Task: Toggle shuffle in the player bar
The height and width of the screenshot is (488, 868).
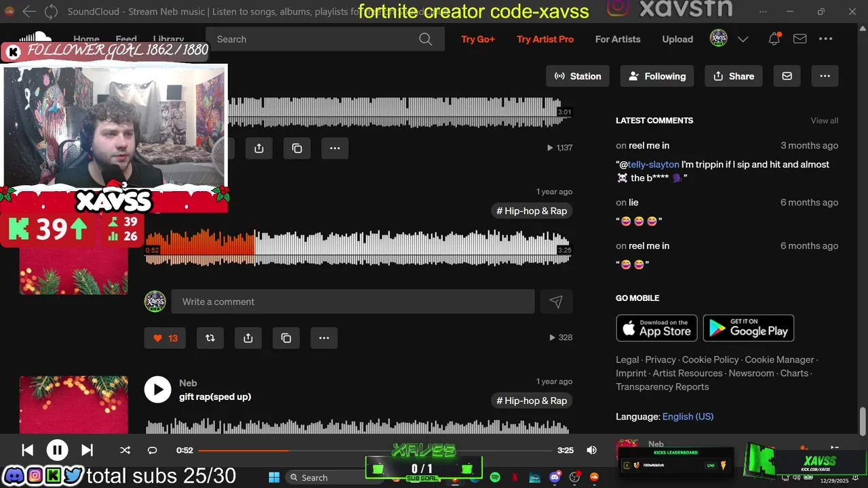Action: [x=125, y=450]
